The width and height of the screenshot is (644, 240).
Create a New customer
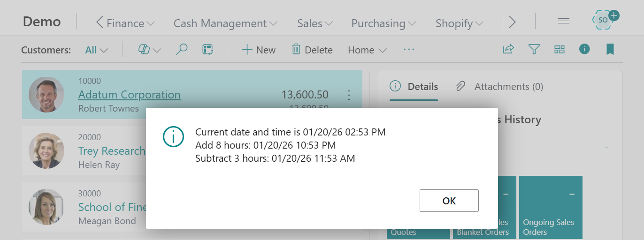(x=258, y=50)
